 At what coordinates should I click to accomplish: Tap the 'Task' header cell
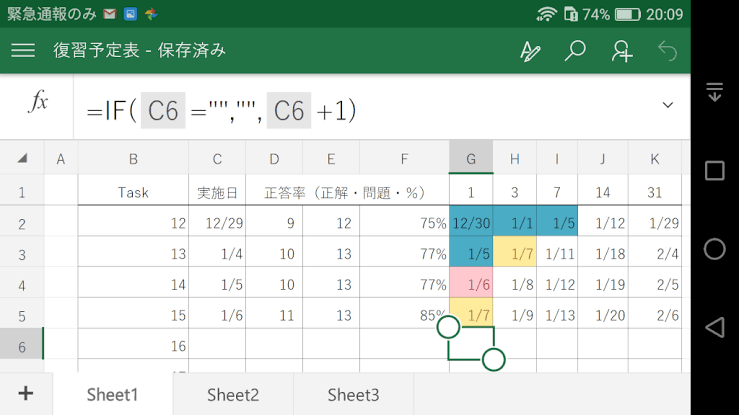[133, 192]
